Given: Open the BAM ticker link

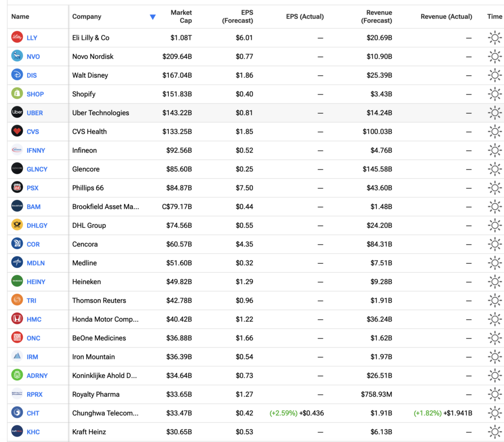Looking at the screenshot, I should [x=33, y=207].
